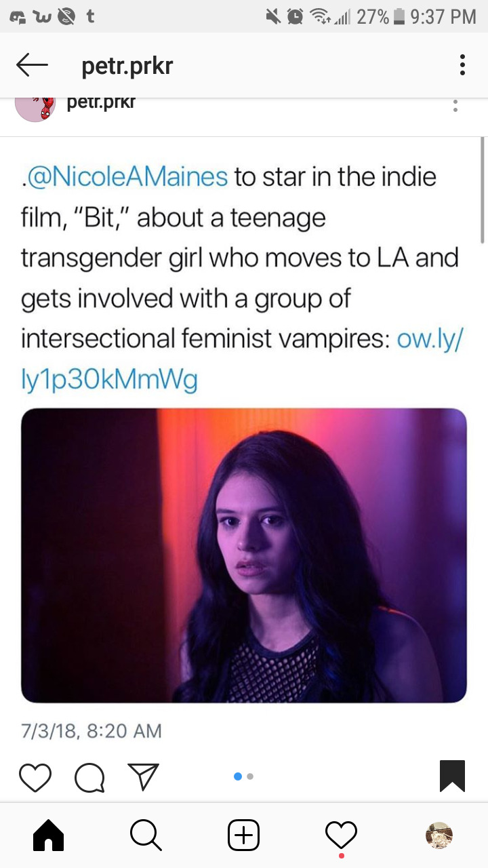Like the post with heart icon
The image size is (488, 868).
coord(35,777)
